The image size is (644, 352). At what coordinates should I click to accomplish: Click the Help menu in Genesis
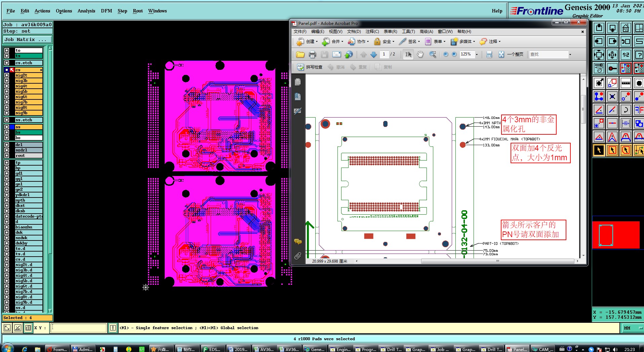click(497, 11)
